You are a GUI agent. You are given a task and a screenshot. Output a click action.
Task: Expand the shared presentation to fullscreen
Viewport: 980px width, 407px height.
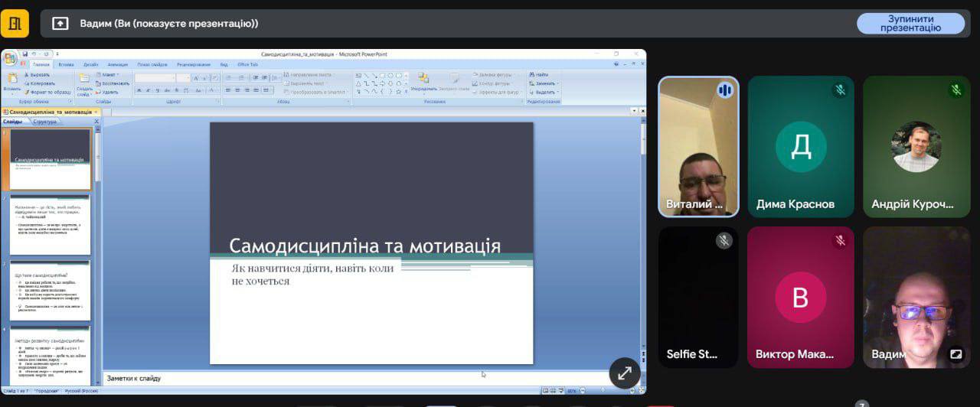click(625, 373)
